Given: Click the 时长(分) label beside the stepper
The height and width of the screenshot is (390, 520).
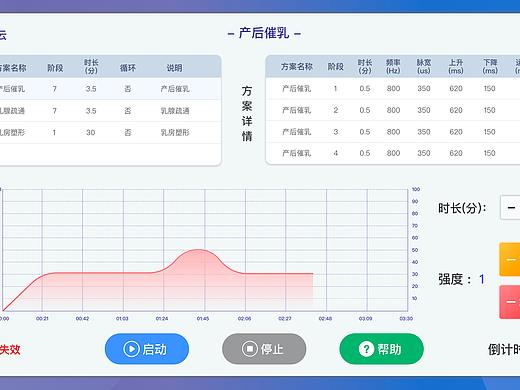Looking at the screenshot, I should [x=462, y=208].
